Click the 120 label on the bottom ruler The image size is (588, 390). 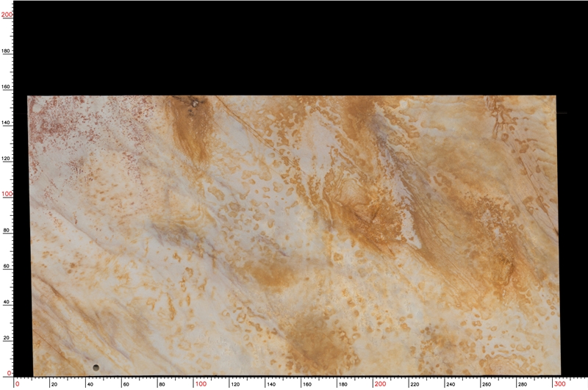pos(234,384)
